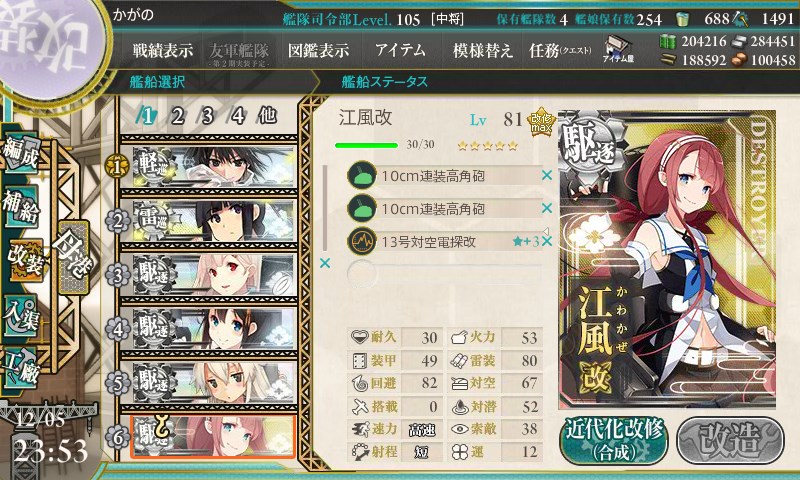Screen dimensions: 800x480
Task: Open 任務 (クエスト) quest menu
Action: coord(560,50)
